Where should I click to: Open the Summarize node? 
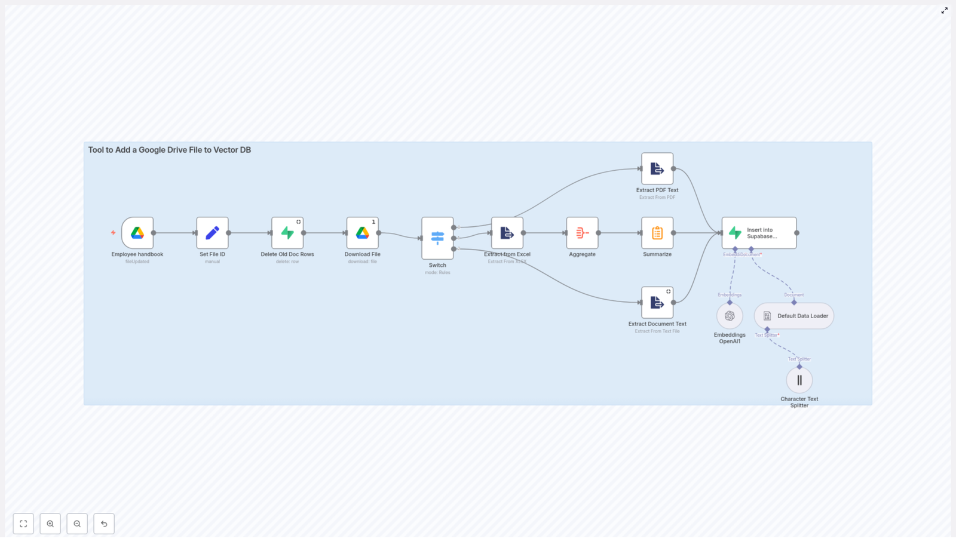coord(657,233)
